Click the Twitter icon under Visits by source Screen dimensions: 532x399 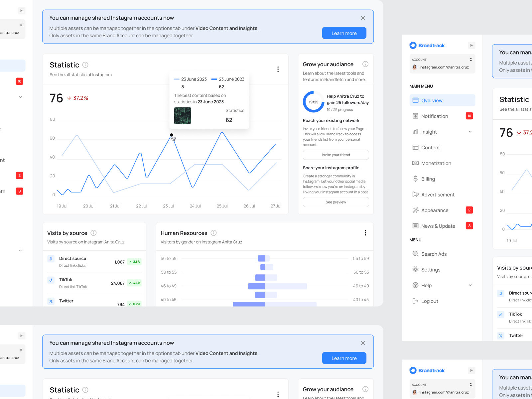point(51,301)
